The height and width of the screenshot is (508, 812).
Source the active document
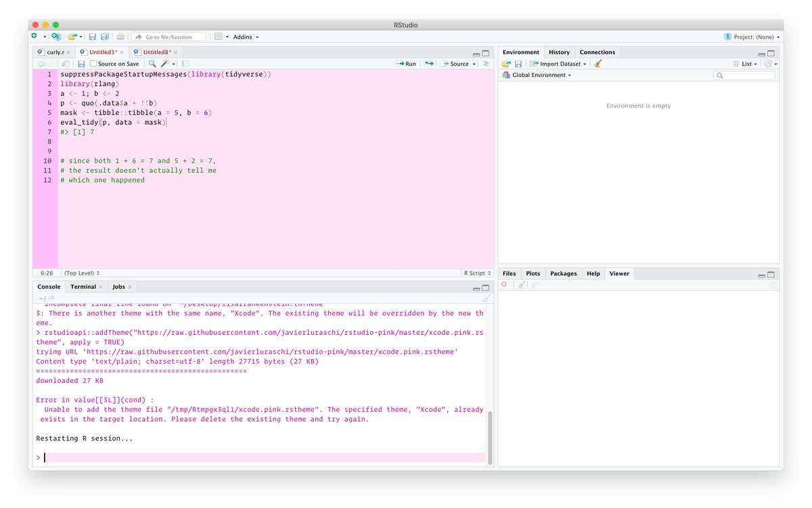[x=455, y=64]
